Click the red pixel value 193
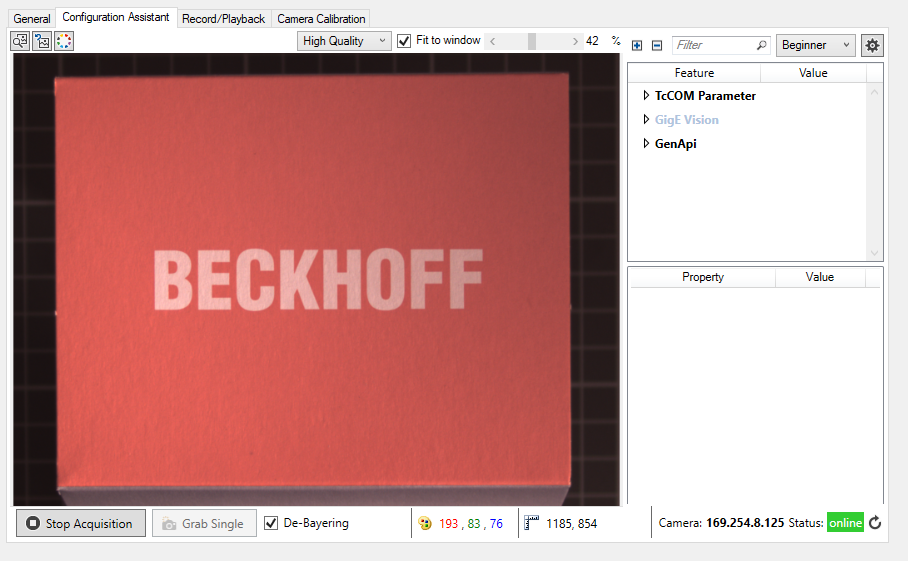908x561 pixels. click(x=448, y=523)
